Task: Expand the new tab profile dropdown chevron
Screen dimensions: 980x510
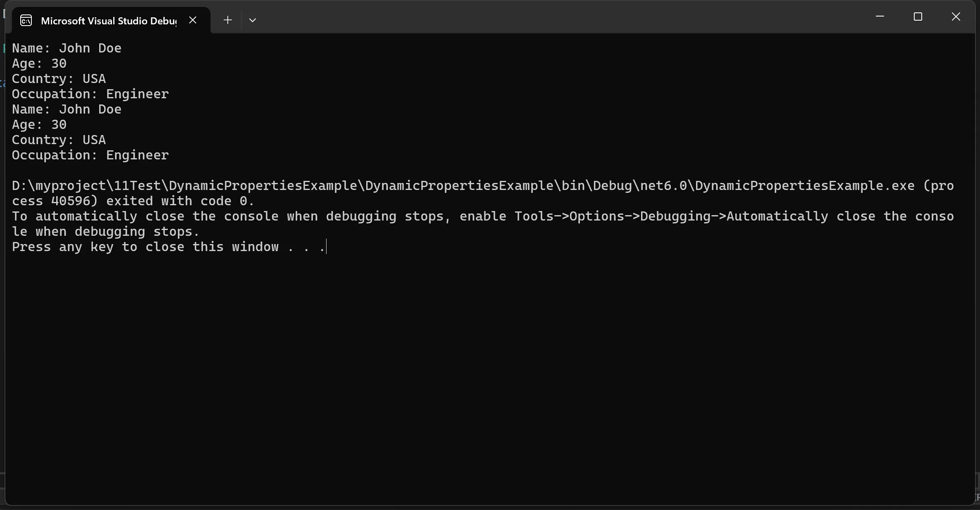Action: pyautogui.click(x=253, y=20)
